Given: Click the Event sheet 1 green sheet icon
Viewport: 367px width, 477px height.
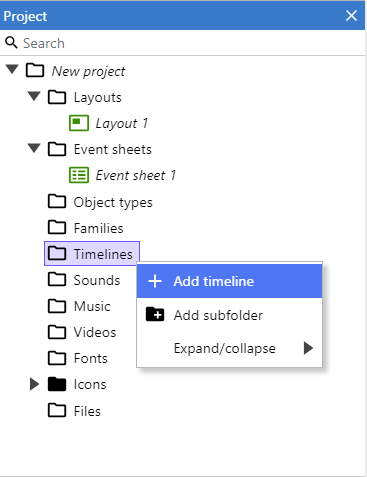Looking at the screenshot, I should coord(79,175).
